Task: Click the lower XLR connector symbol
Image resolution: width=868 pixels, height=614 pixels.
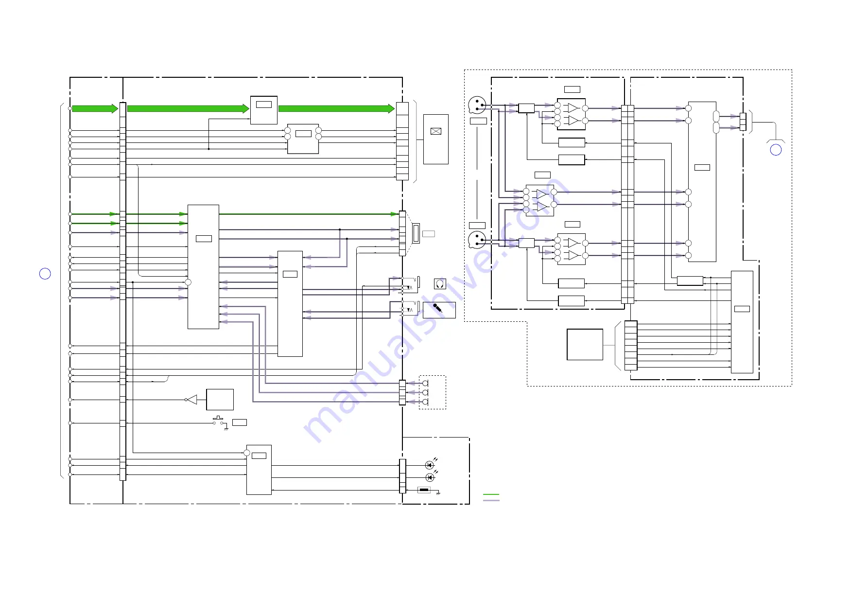Action: point(477,240)
